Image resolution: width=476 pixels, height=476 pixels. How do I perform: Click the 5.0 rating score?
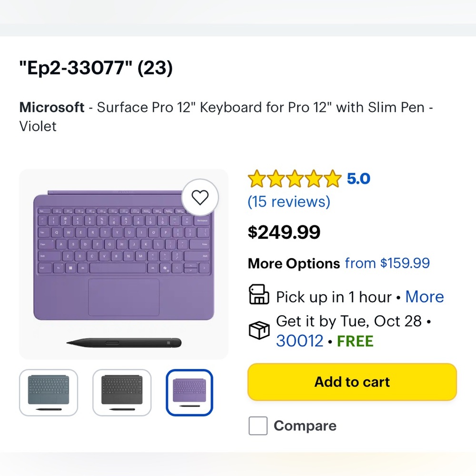[358, 178]
